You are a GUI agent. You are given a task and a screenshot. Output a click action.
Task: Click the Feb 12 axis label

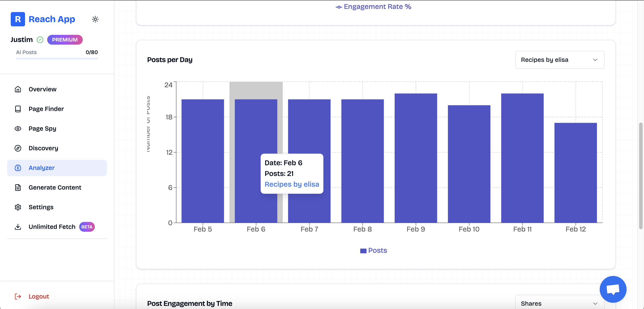(x=576, y=229)
